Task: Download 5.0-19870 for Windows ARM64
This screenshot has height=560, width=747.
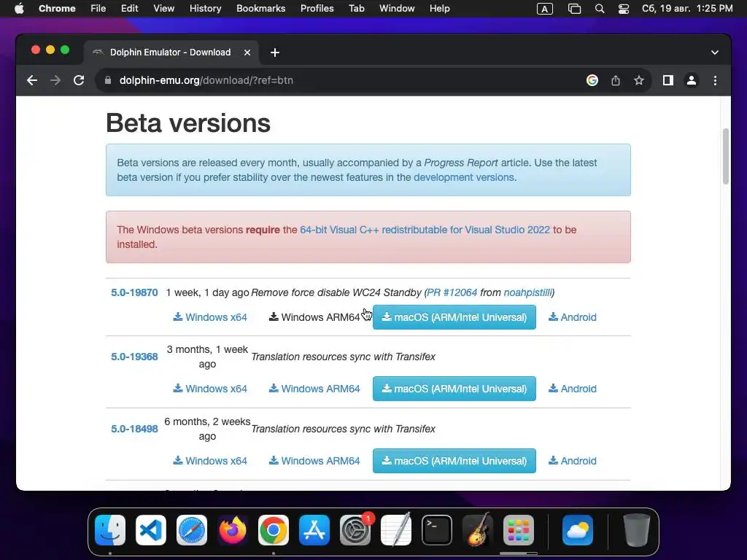Action: pyautogui.click(x=314, y=317)
